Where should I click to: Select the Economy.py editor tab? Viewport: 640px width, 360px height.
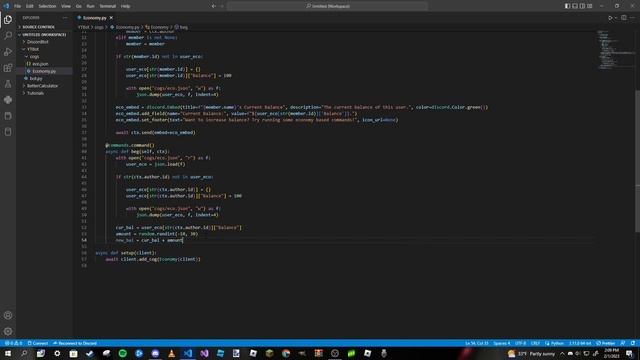[x=95, y=18]
